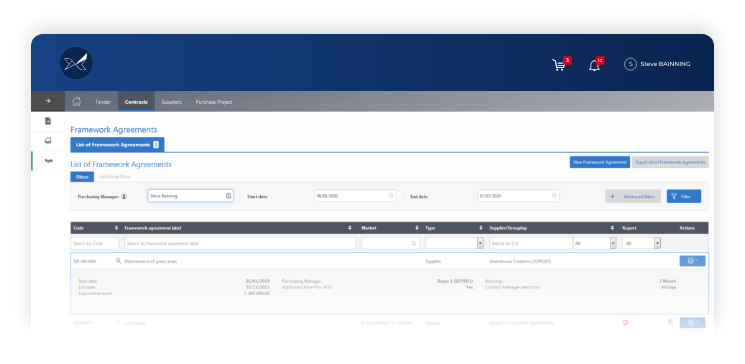This screenshot has width=745, height=364.
Task: Click the HEWLETT PACKARD supplier text
Action: point(522,323)
